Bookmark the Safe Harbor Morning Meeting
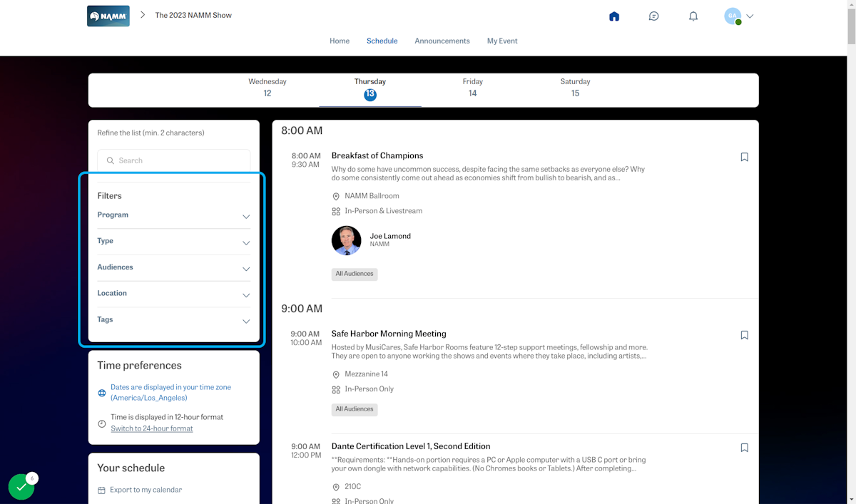 tap(744, 335)
